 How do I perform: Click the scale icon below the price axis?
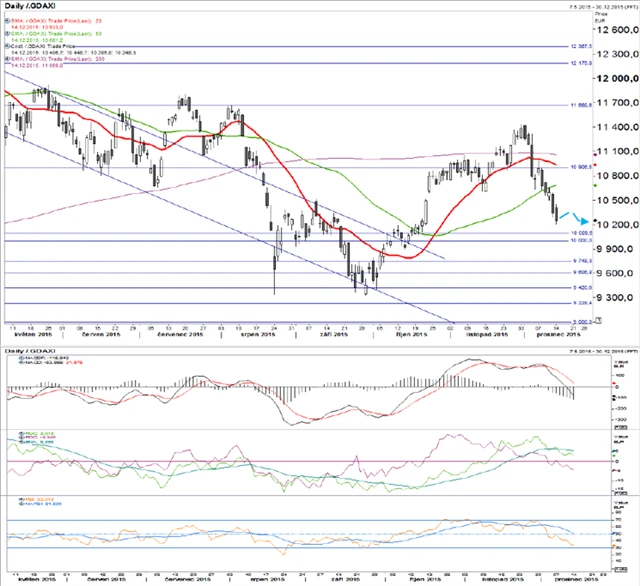598,321
